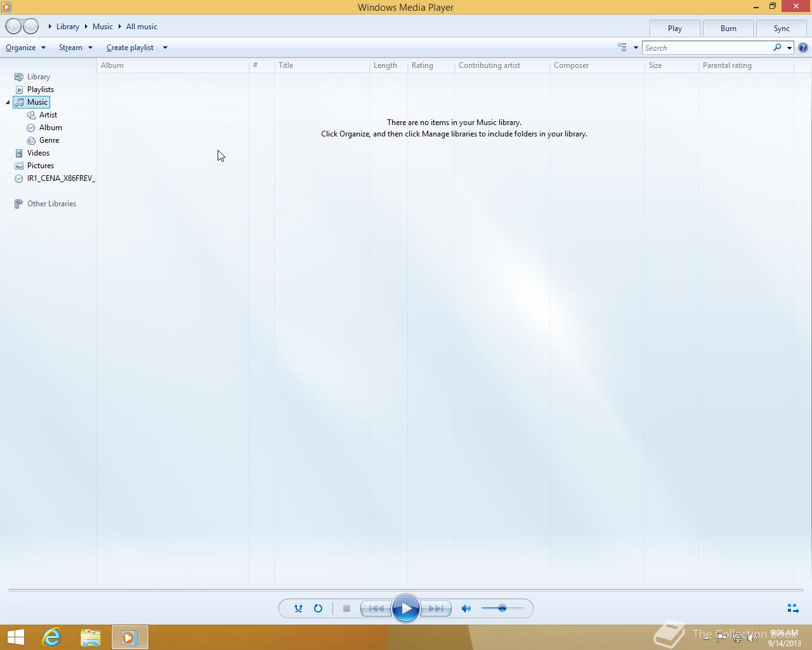Turn repeat on

click(x=318, y=608)
